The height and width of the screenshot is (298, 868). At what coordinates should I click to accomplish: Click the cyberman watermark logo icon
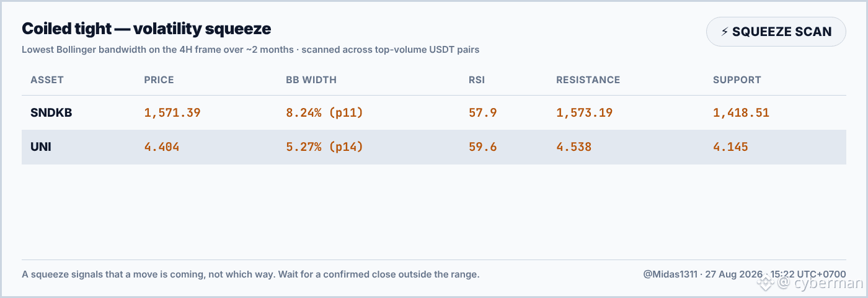(x=766, y=284)
